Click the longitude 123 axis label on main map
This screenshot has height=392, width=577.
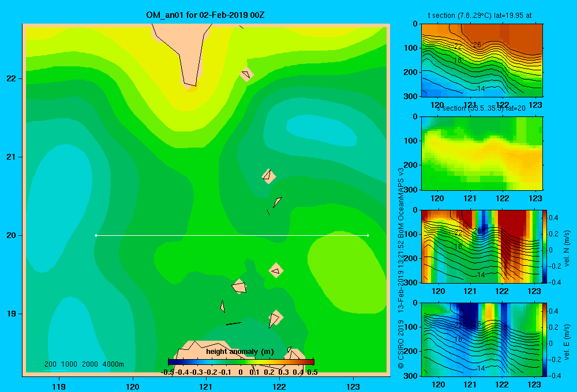(x=353, y=386)
